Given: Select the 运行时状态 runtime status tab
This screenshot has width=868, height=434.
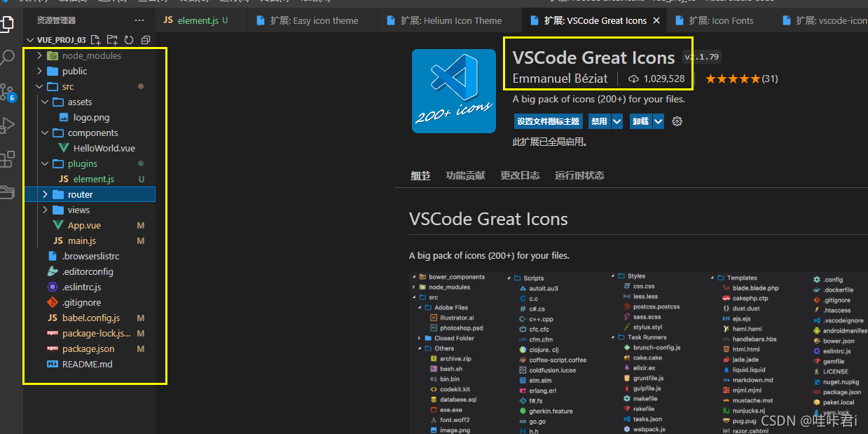Looking at the screenshot, I should coord(579,175).
